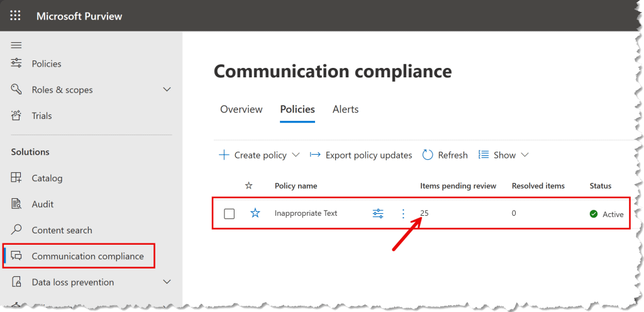Click the Trials icon in sidebar

click(16, 116)
